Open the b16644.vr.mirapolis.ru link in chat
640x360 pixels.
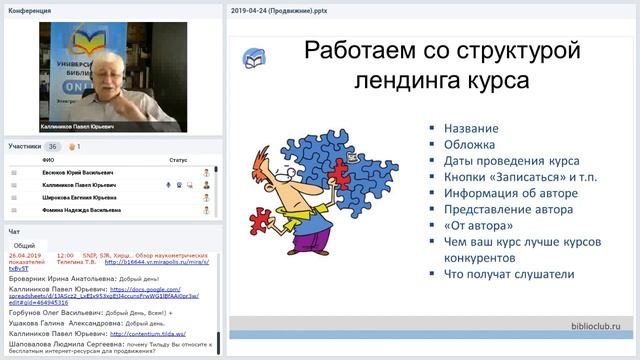(x=157, y=262)
